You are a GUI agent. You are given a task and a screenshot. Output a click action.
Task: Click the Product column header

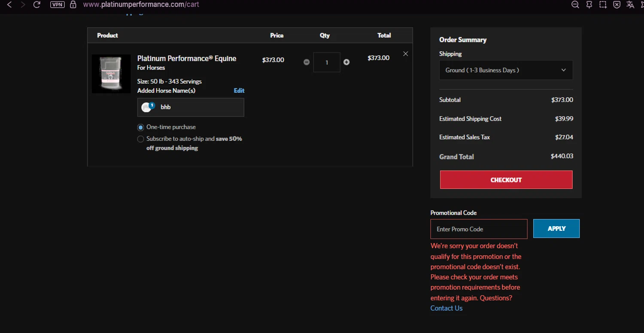click(x=107, y=35)
